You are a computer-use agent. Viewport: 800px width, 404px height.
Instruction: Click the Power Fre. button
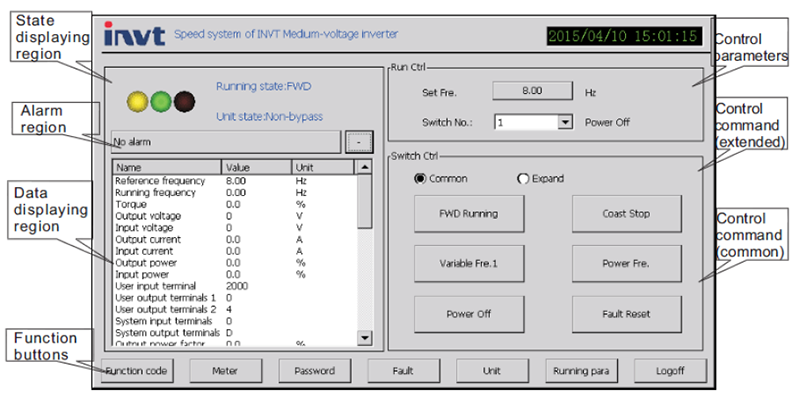click(x=627, y=263)
